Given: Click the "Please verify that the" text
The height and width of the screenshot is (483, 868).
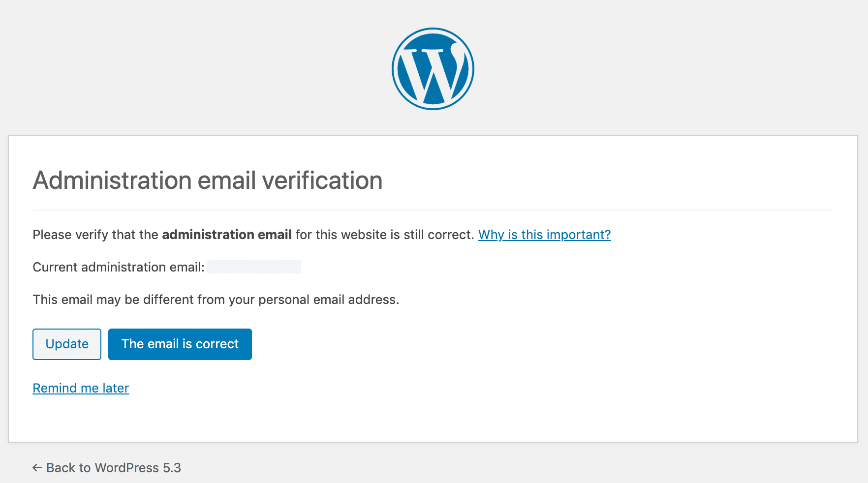Looking at the screenshot, I should point(95,235).
